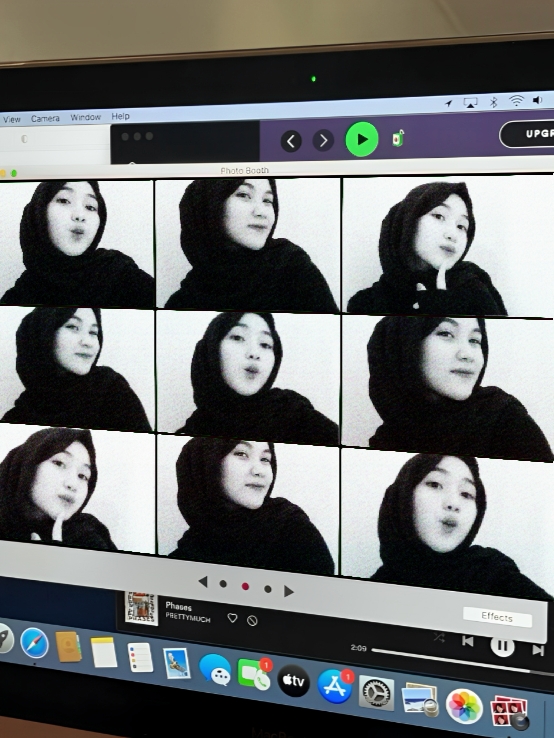Click the location services menu bar icon

(449, 103)
